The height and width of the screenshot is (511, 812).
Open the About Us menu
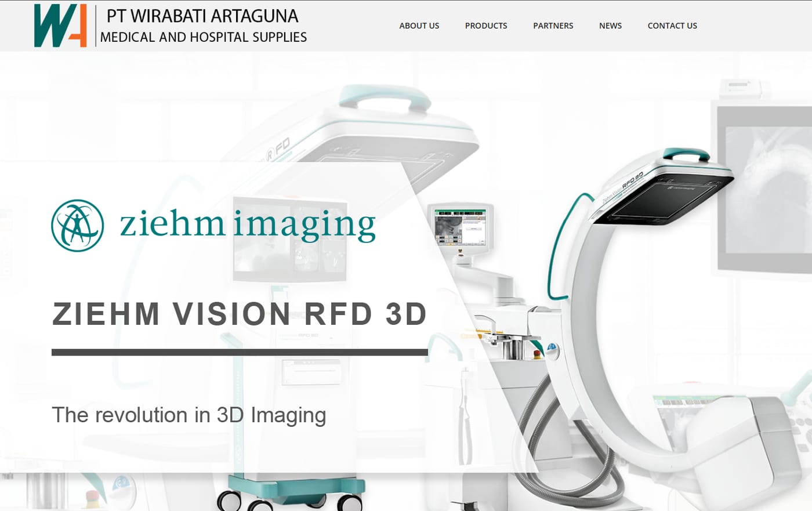tap(419, 26)
